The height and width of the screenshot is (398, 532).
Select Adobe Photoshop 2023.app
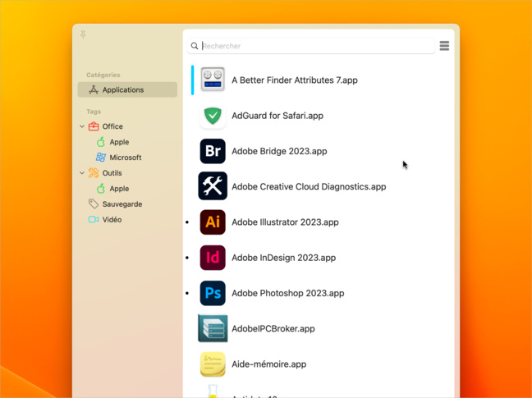tap(287, 293)
